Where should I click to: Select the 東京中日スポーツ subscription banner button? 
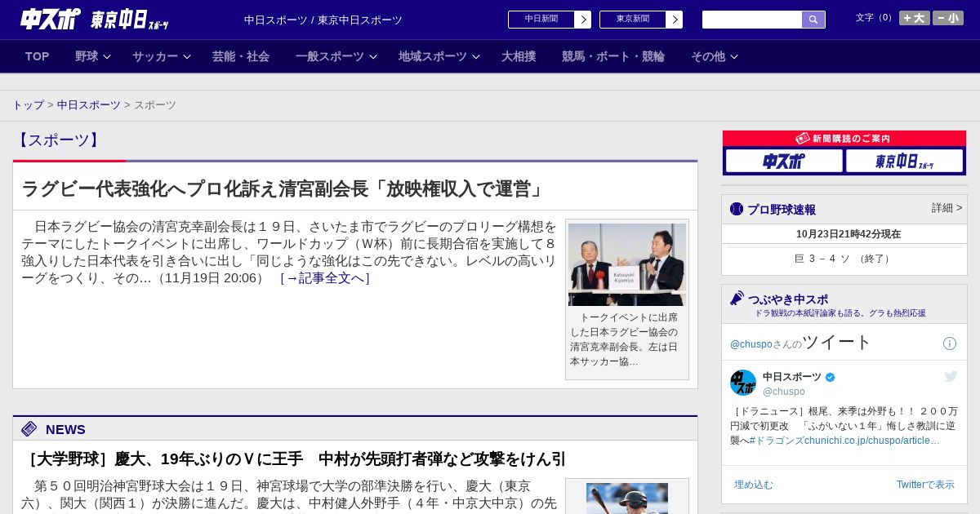tap(904, 161)
